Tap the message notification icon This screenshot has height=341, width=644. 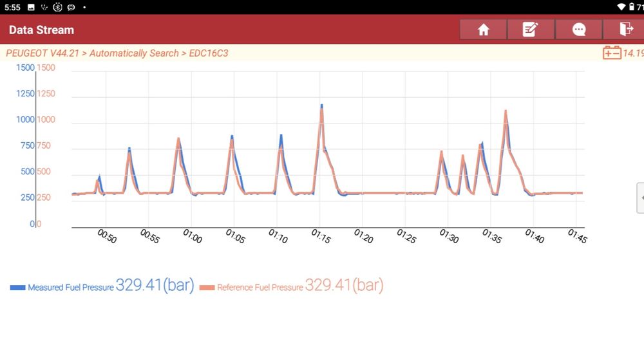[71, 7]
